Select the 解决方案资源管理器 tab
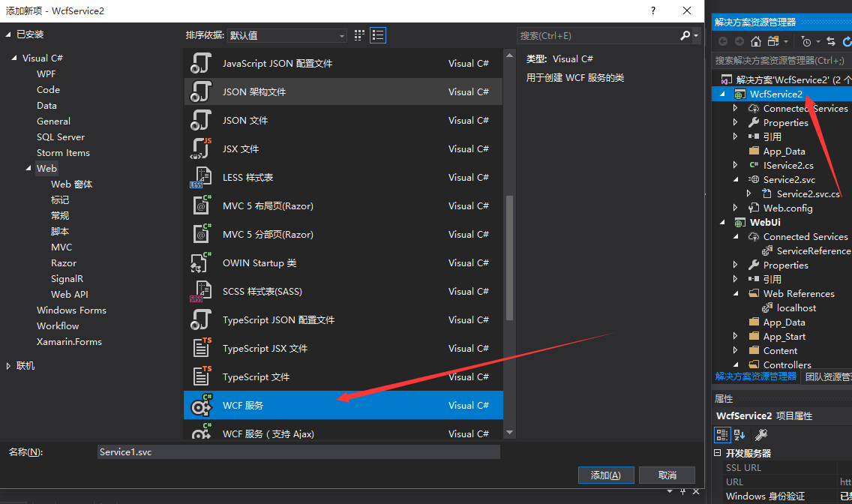 click(755, 376)
